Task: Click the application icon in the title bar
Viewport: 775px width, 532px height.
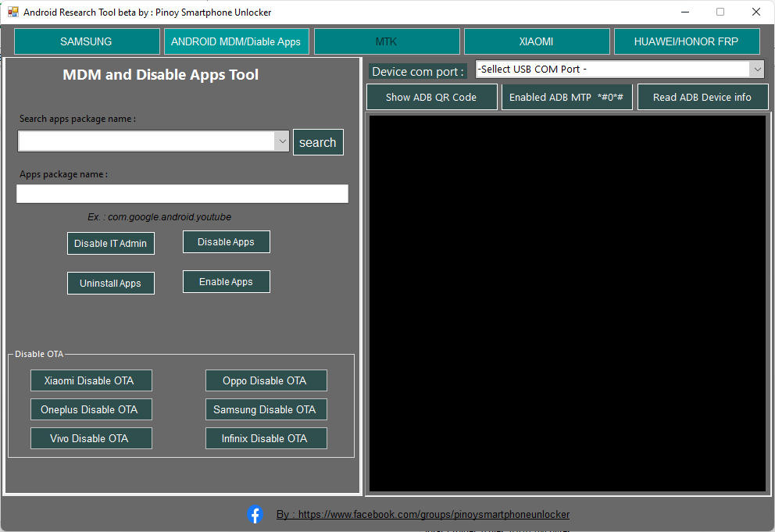Action: [x=12, y=12]
